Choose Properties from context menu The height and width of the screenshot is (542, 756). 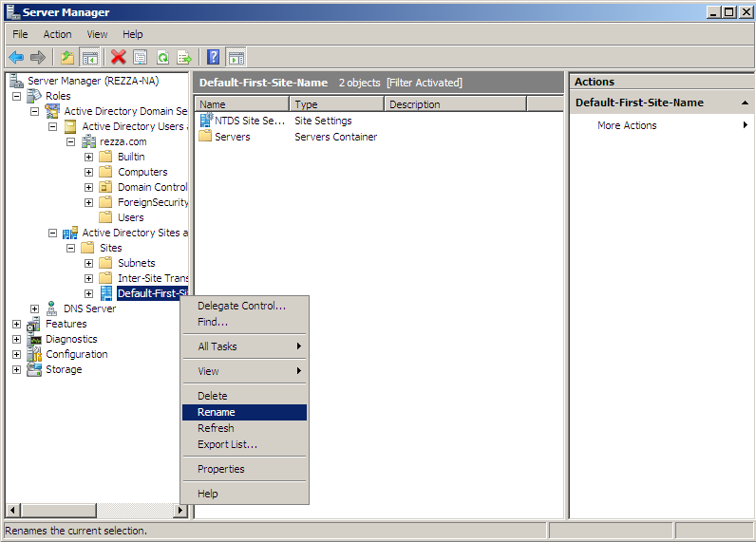[244, 469]
